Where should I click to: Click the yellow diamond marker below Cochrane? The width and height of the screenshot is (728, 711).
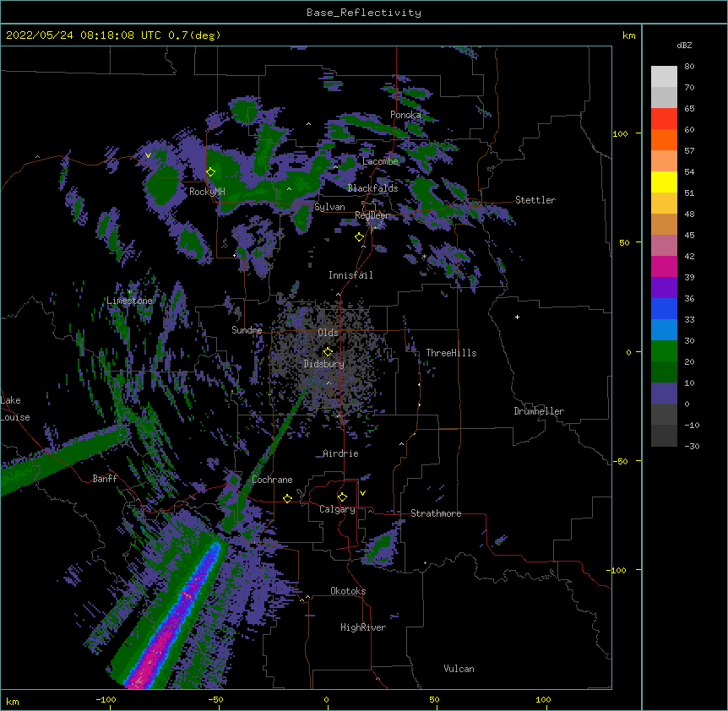[x=287, y=498]
